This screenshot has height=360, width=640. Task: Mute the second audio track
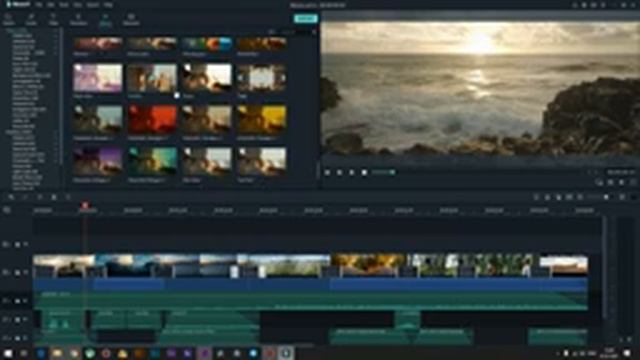pos(25,320)
